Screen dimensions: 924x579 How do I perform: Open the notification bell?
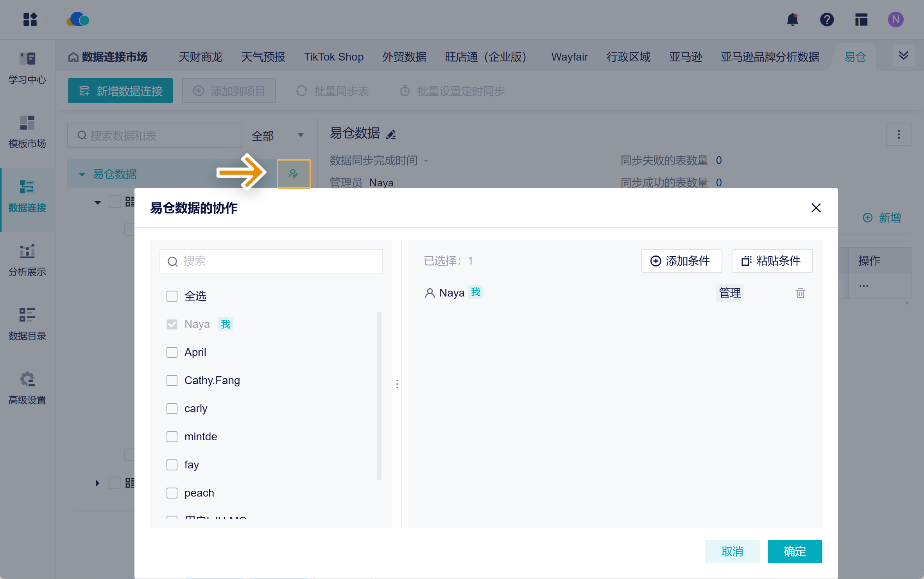793,20
